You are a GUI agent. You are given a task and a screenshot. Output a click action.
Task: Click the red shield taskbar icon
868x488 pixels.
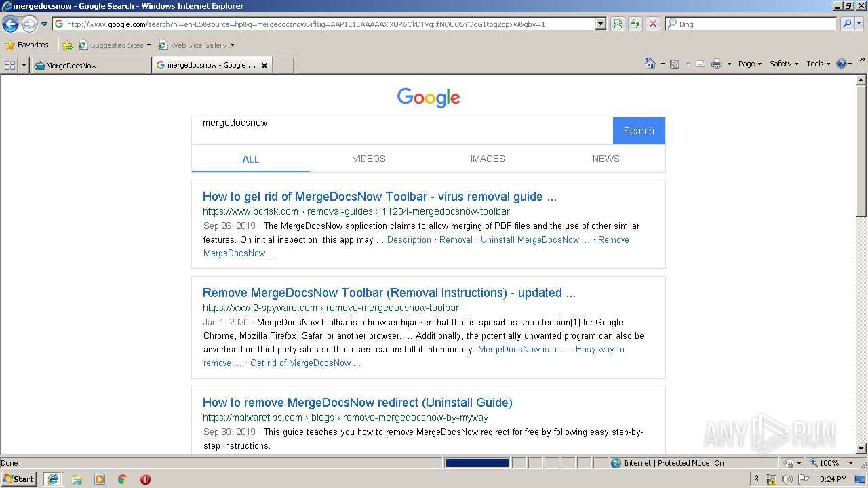pyautogui.click(x=145, y=479)
